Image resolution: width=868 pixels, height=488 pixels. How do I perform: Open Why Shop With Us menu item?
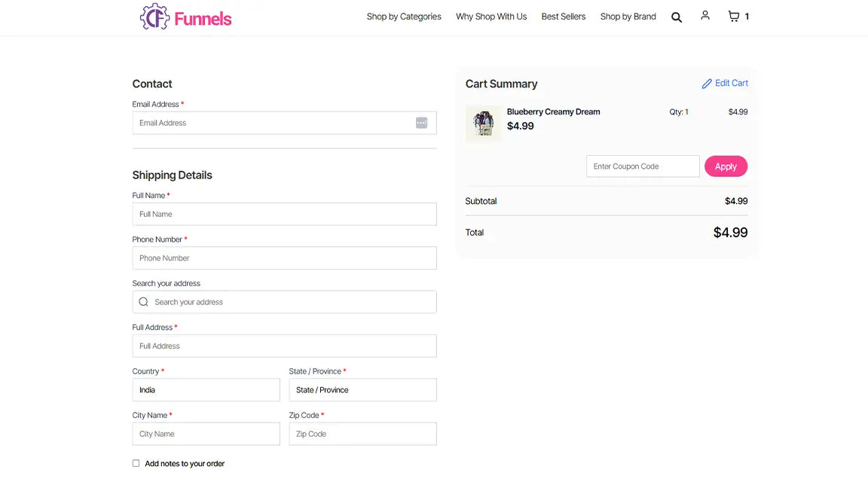491,17
